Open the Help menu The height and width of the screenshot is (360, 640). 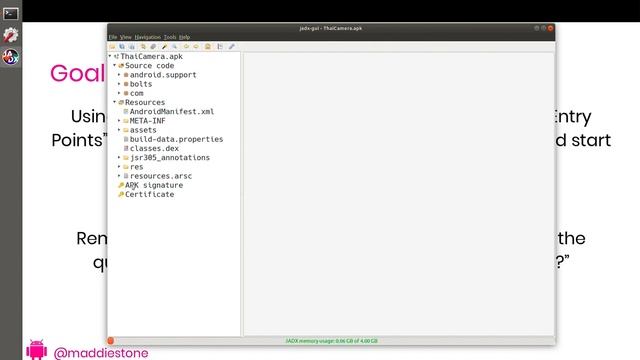(184, 37)
